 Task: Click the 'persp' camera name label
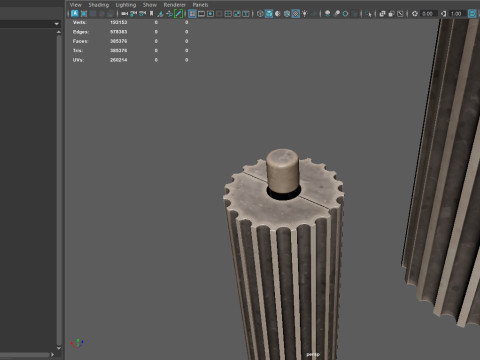pos(313,354)
